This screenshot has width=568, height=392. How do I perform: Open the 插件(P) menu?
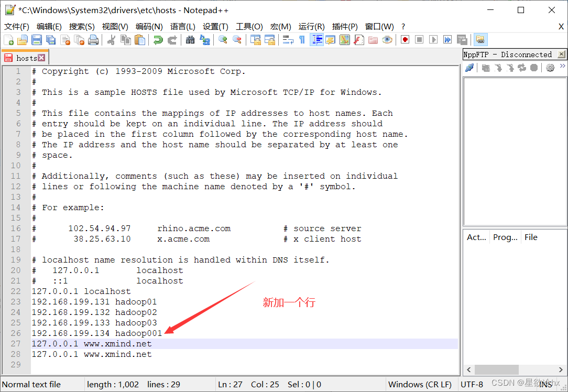pyautogui.click(x=344, y=26)
